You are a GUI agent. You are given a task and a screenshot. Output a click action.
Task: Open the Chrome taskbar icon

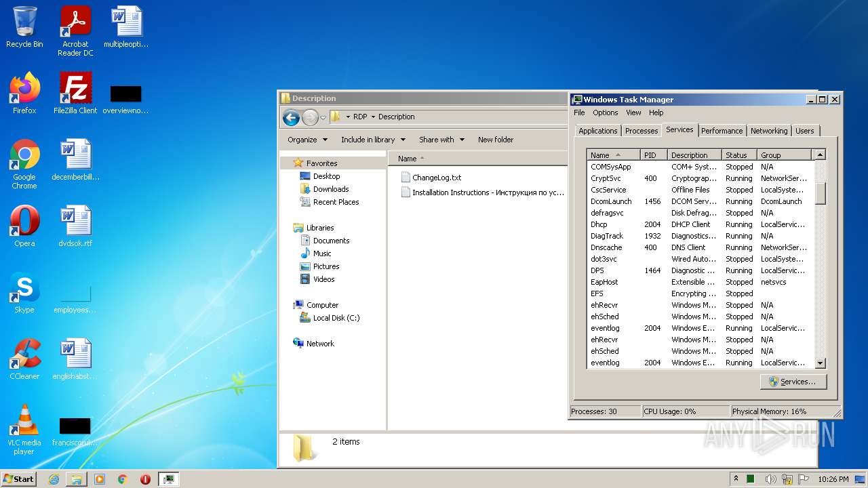pyautogui.click(x=122, y=479)
